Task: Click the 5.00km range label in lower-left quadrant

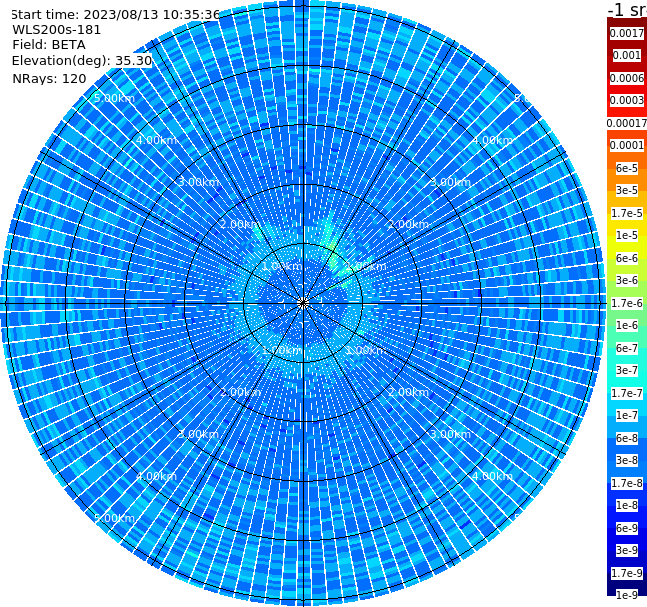Action: (x=114, y=518)
